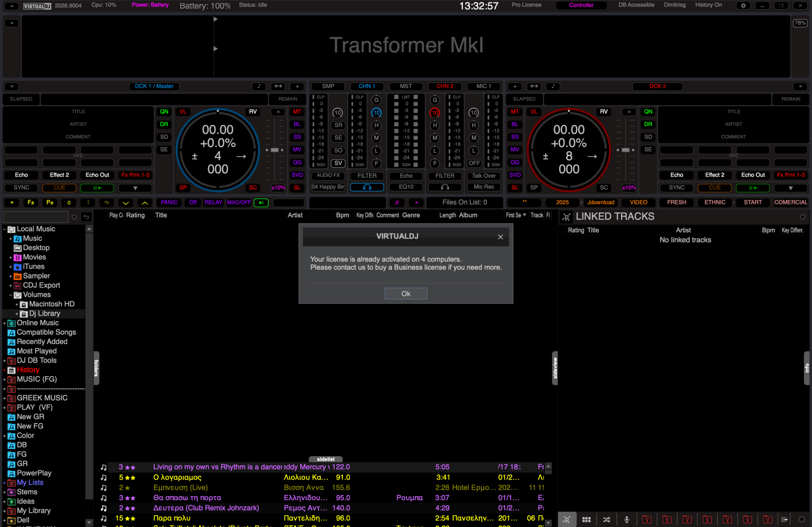Adjust the left deck pitch slider
Screen dimensions: 812x527
click(275, 150)
